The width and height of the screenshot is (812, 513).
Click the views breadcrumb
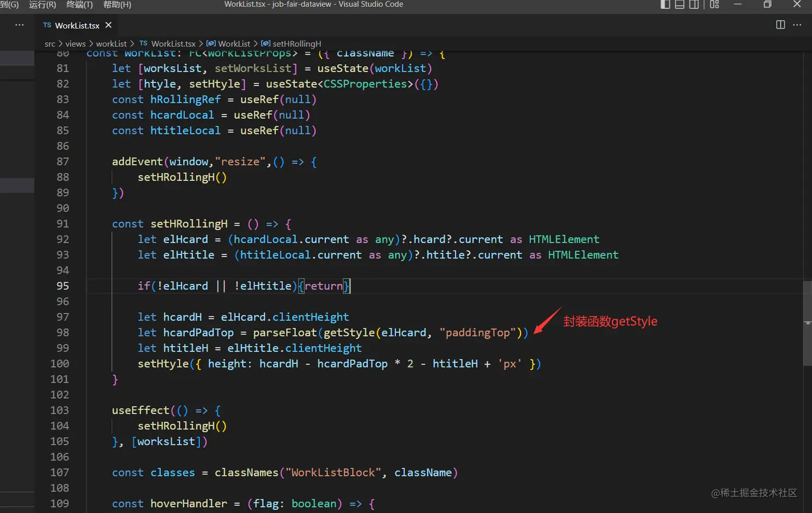[75, 44]
